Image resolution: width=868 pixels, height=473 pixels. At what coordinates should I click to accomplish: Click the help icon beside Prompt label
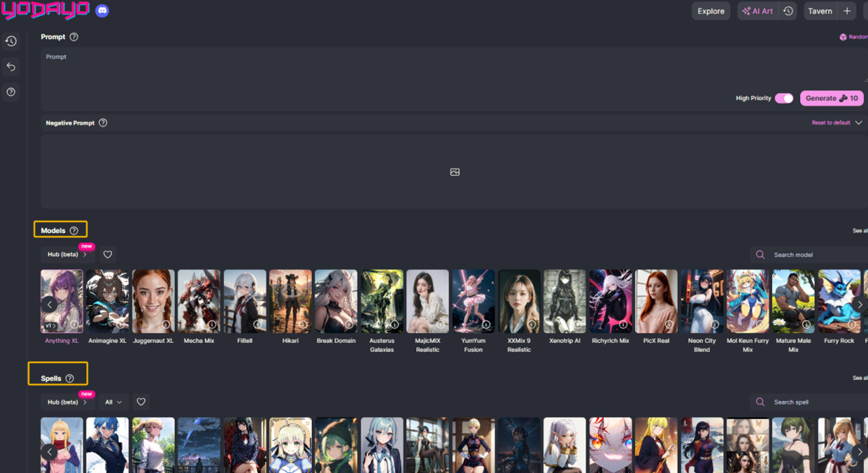[x=74, y=37]
